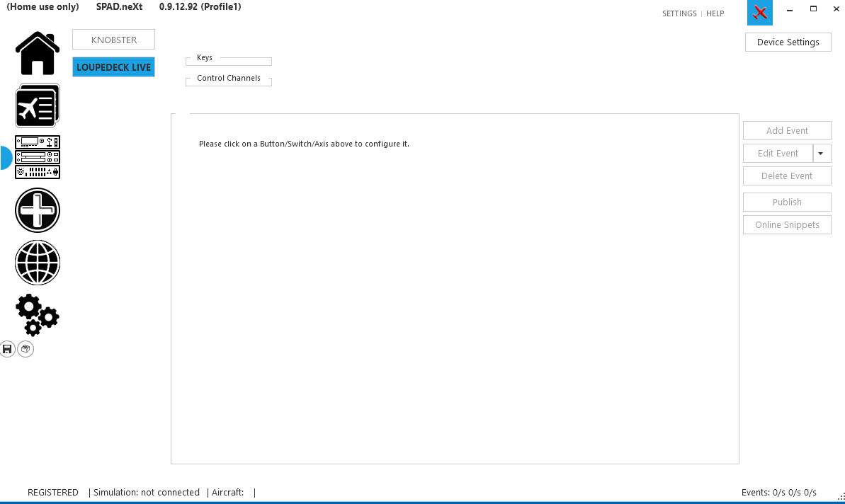Click the Device Settings button
This screenshot has width=845, height=504.
tap(788, 42)
